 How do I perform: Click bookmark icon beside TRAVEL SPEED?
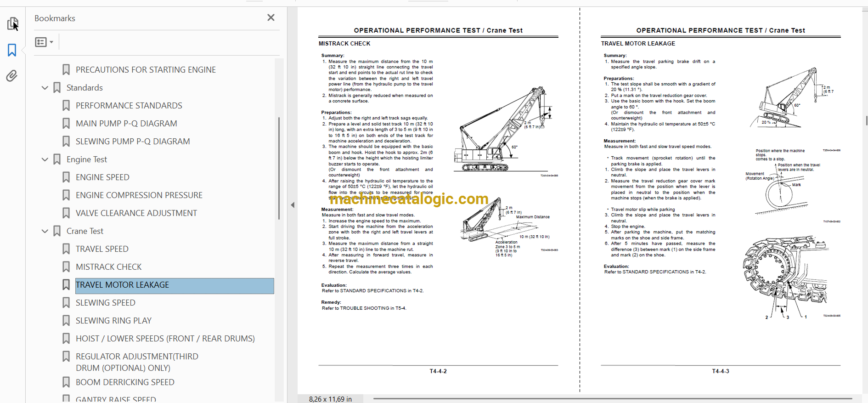coord(66,249)
